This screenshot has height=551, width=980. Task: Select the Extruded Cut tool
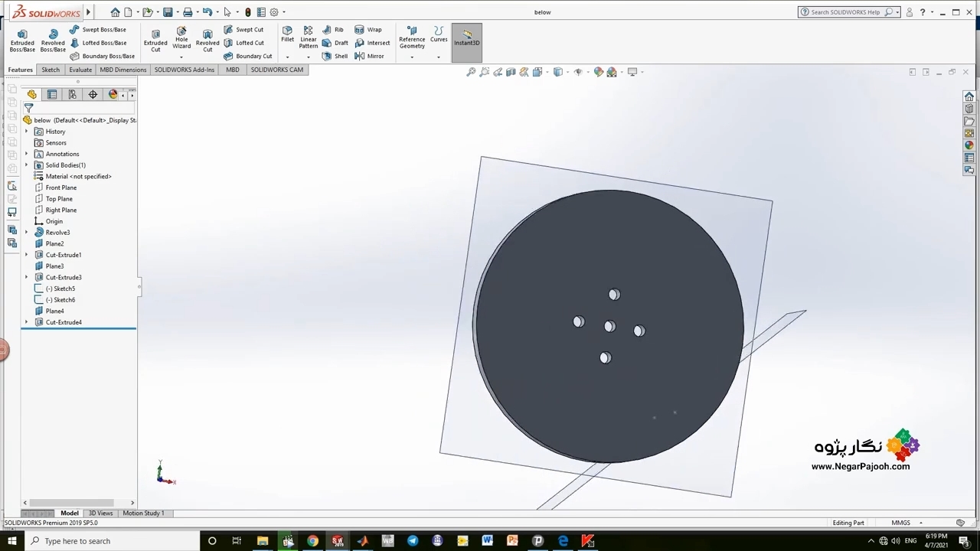[155, 41]
